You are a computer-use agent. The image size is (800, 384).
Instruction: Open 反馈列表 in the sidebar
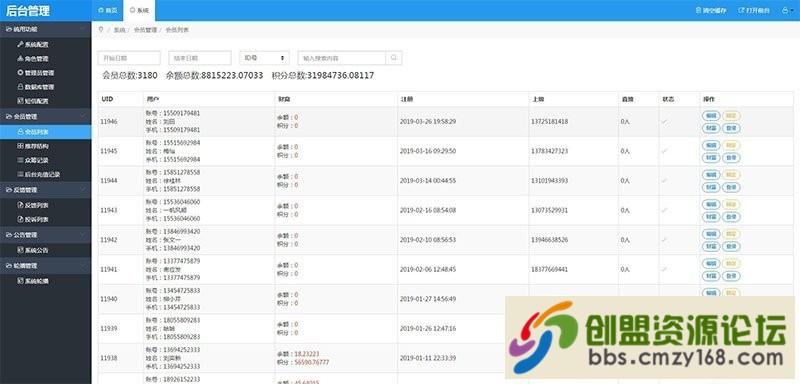(x=33, y=206)
